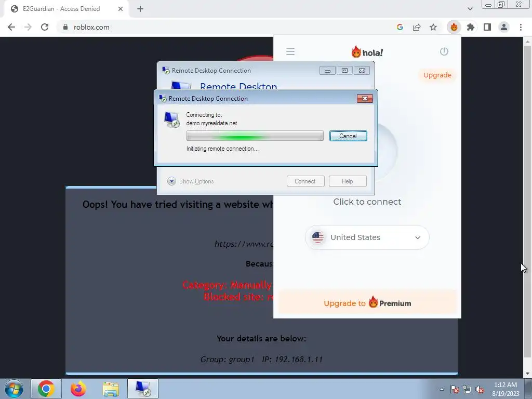The width and height of the screenshot is (532, 399).
Task: Open Chrome's three-dot menu
Action: [x=521, y=27]
